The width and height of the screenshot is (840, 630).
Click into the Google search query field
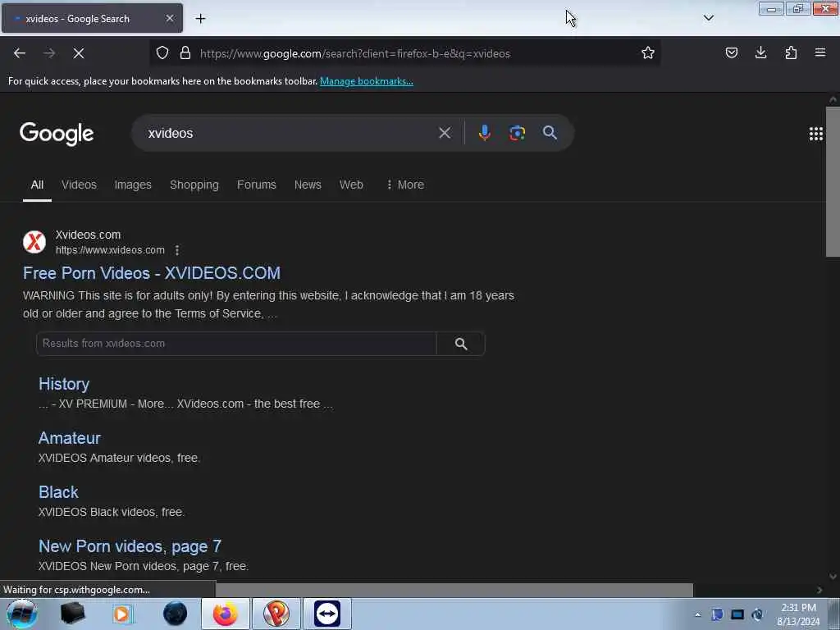(x=290, y=133)
